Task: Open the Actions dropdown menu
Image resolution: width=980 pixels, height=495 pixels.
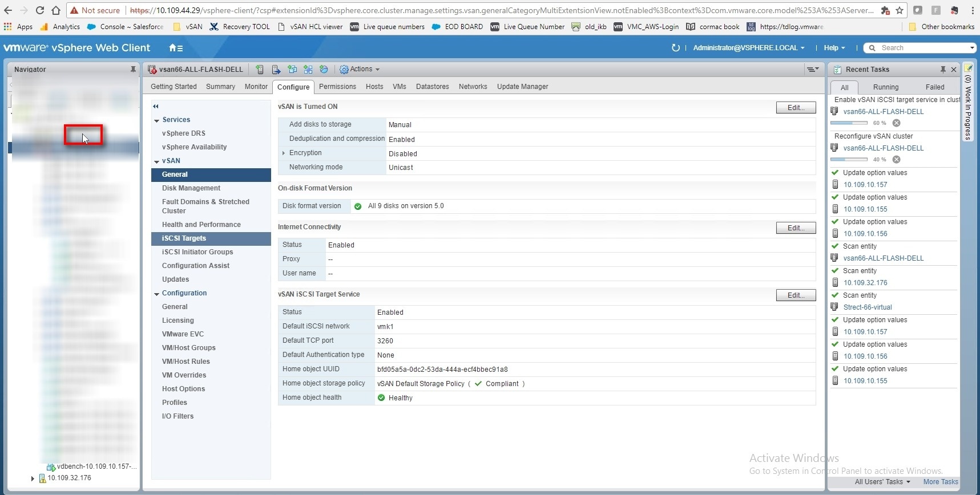Action: pyautogui.click(x=360, y=70)
